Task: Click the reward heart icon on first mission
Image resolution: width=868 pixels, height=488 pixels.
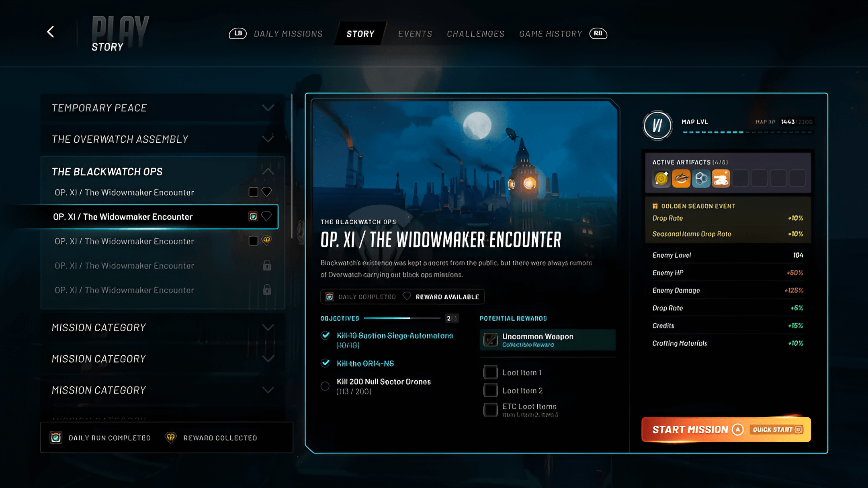Action: click(266, 192)
